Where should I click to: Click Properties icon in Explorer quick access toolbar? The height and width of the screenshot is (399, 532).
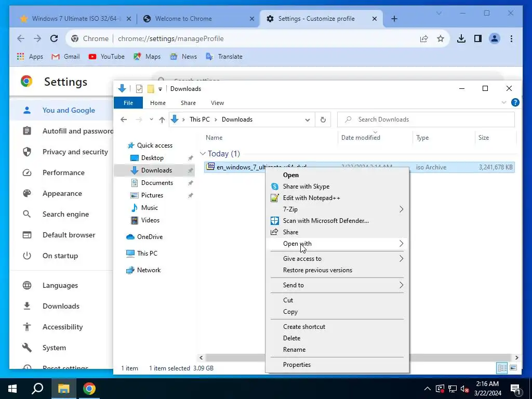(139, 89)
